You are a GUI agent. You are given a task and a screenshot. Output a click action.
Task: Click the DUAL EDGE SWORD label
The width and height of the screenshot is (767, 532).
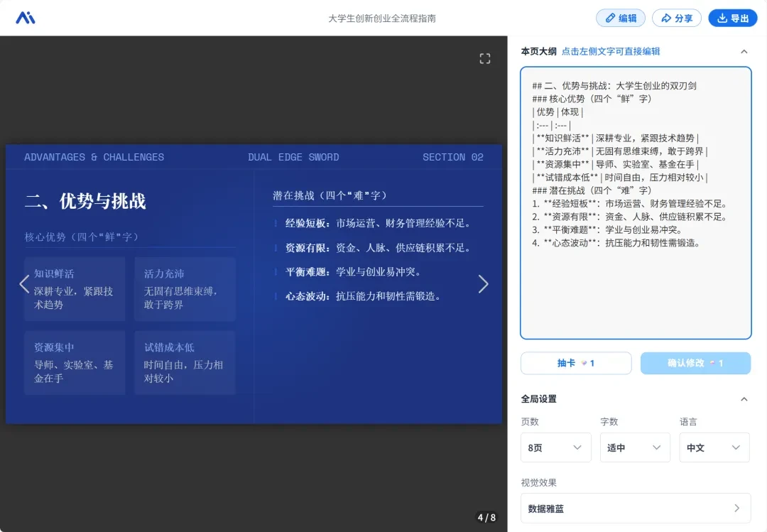[293, 157]
